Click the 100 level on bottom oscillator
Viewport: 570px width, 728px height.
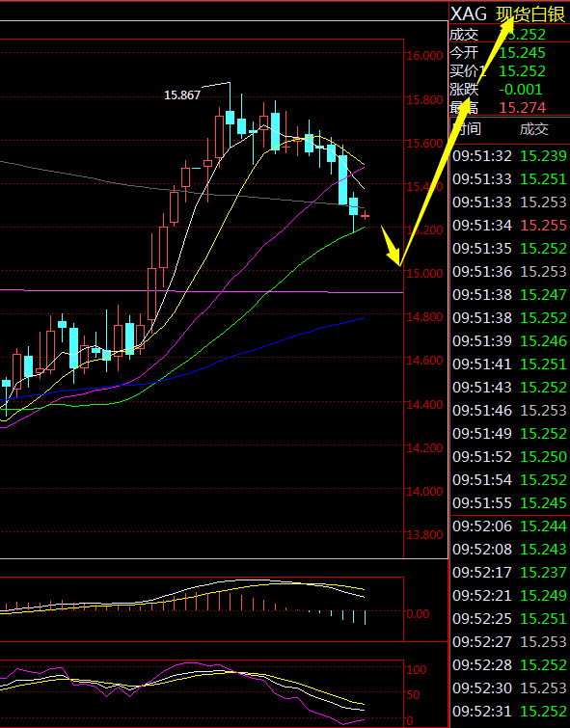tap(417, 669)
